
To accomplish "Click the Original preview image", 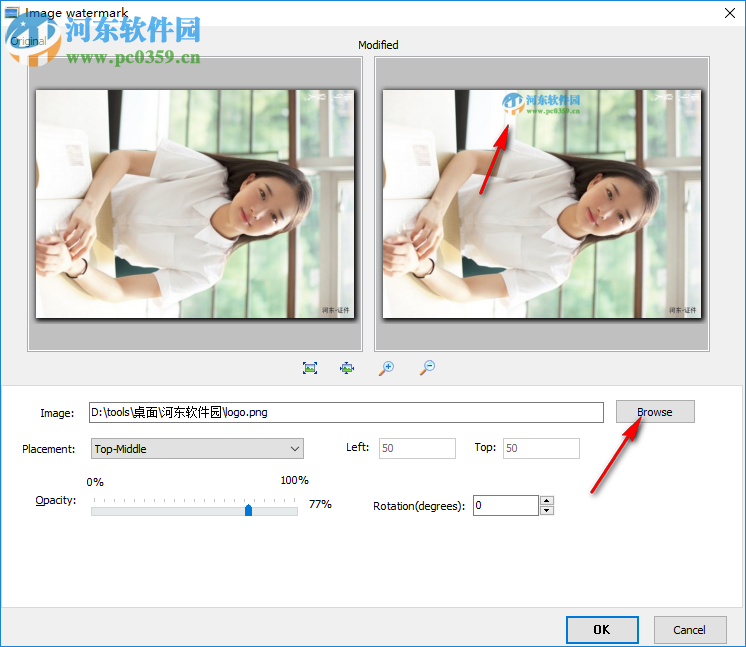I will (195, 204).
